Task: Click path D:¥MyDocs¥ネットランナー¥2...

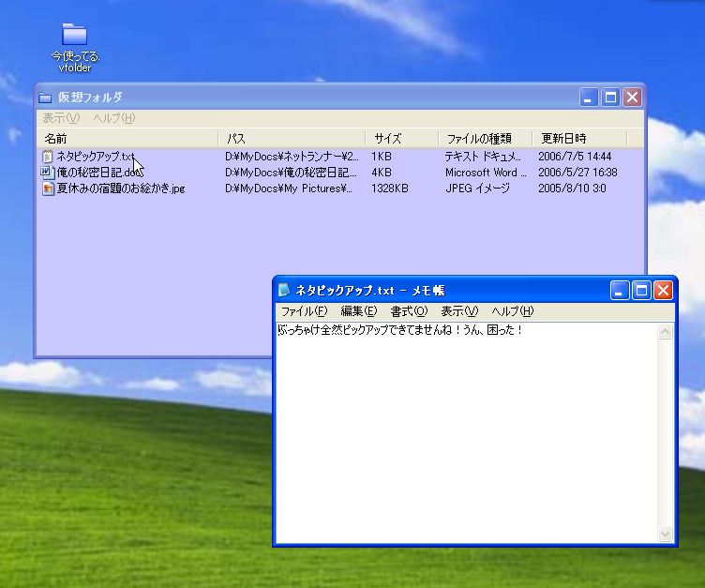Action: pos(292,157)
